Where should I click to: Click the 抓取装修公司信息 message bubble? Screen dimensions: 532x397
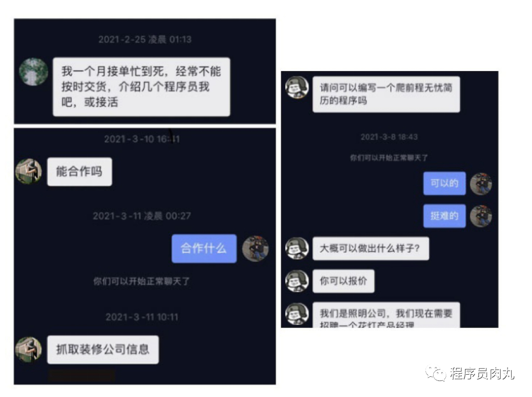point(103,350)
